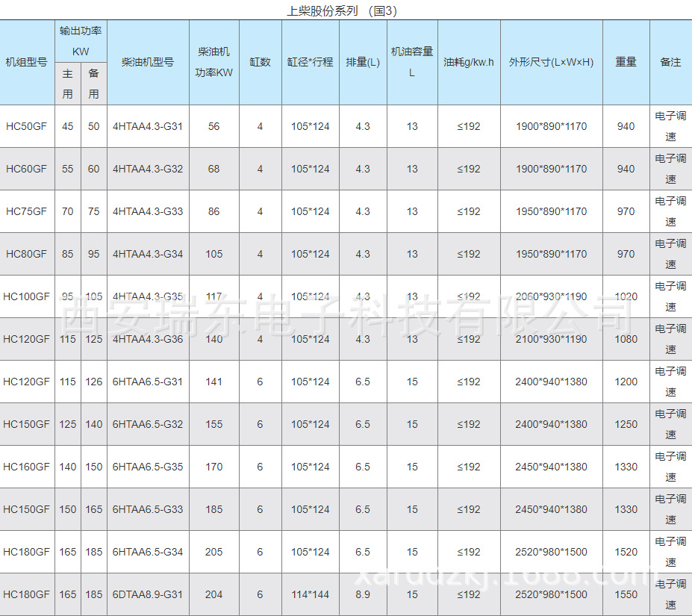Select engine model 6DTAA8.9-G31
Image resolution: width=692 pixels, height=616 pixels.
point(148,594)
